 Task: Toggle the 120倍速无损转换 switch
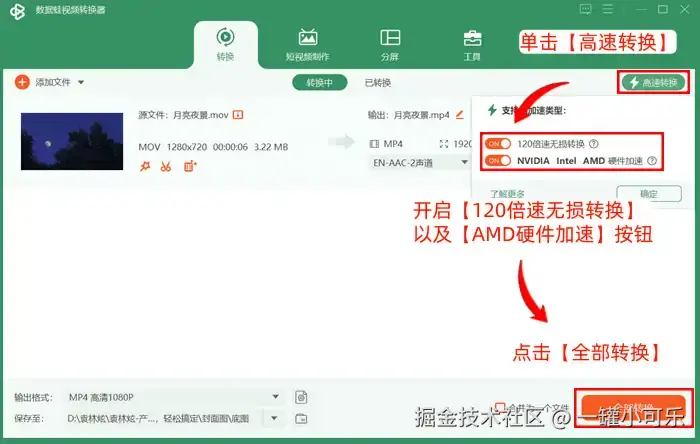(x=498, y=144)
